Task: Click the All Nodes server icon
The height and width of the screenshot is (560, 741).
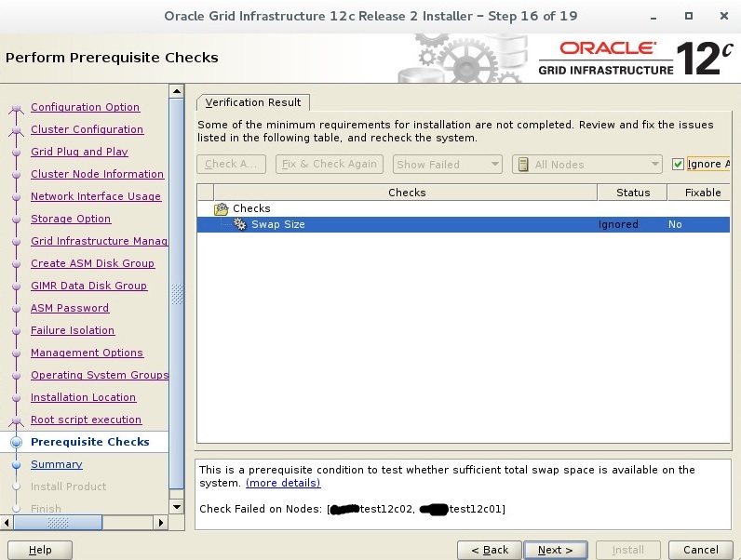Action: [x=523, y=165]
